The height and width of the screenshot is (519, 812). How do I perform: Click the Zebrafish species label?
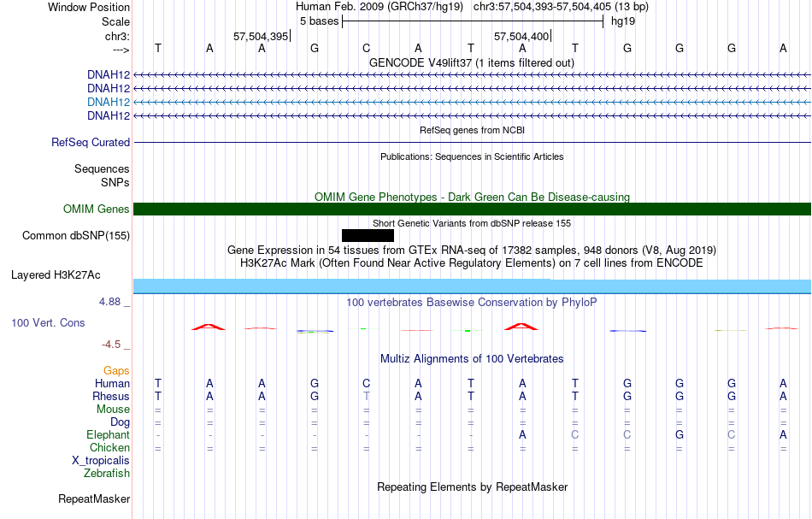(x=107, y=473)
